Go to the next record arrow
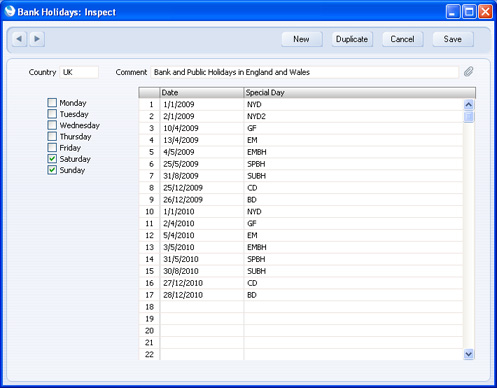 point(37,39)
